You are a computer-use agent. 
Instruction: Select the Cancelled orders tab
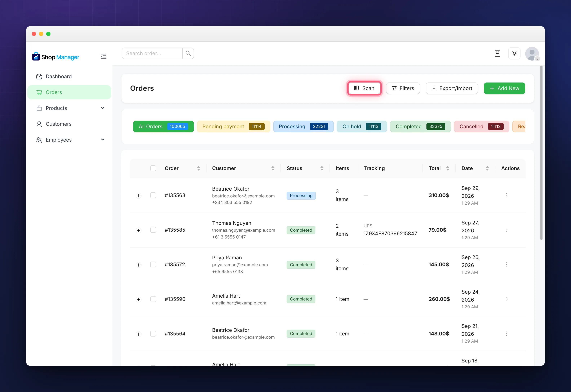[482, 126]
